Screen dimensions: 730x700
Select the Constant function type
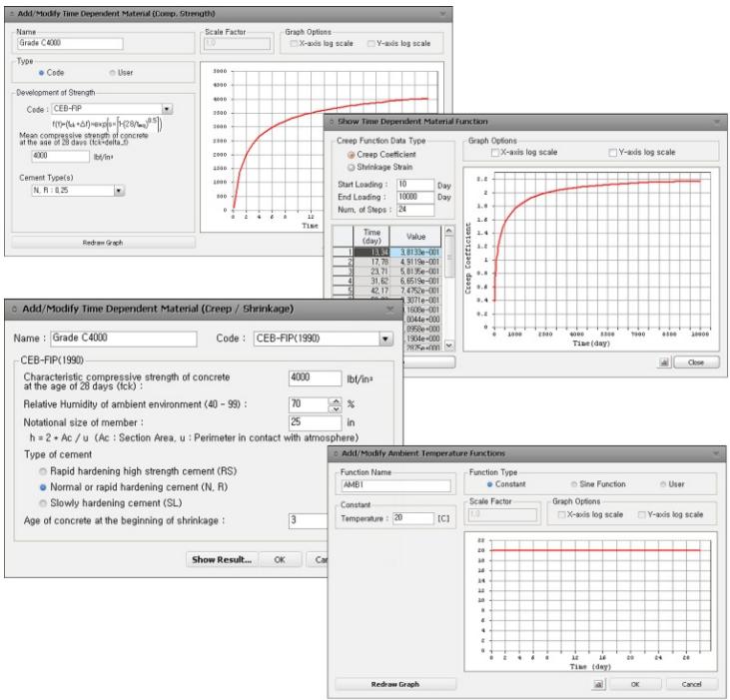click(489, 484)
